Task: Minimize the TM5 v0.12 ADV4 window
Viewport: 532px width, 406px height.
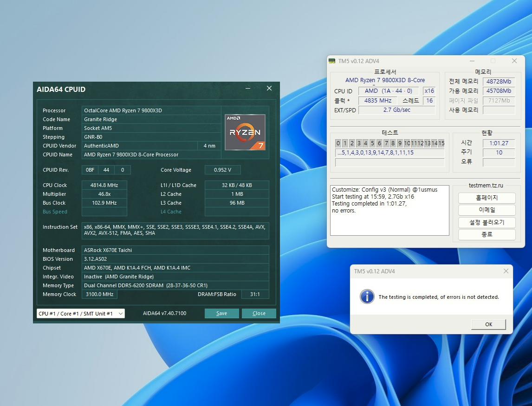Action: [472, 61]
